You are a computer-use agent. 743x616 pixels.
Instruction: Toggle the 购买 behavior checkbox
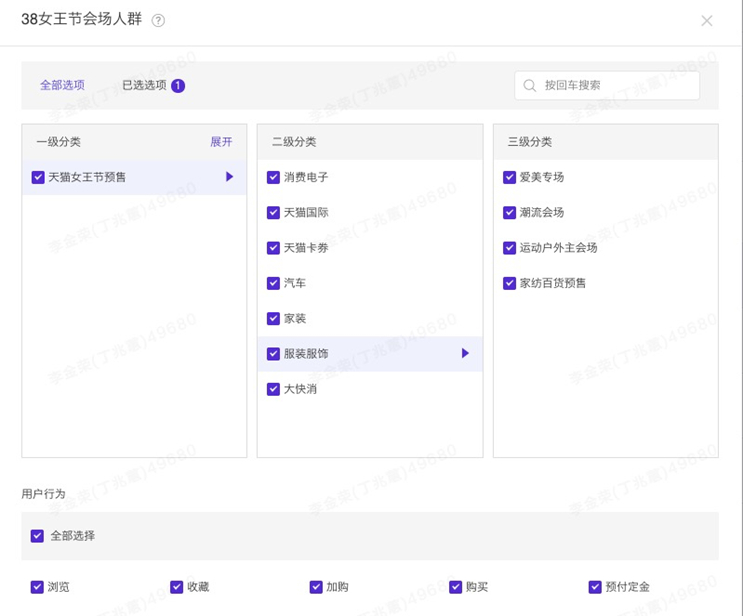click(x=455, y=587)
